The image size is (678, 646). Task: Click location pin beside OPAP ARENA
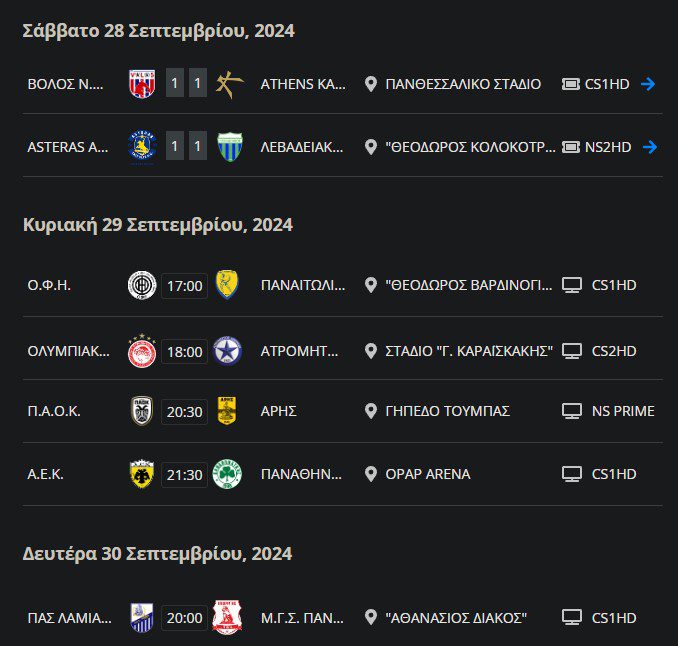[371, 474]
